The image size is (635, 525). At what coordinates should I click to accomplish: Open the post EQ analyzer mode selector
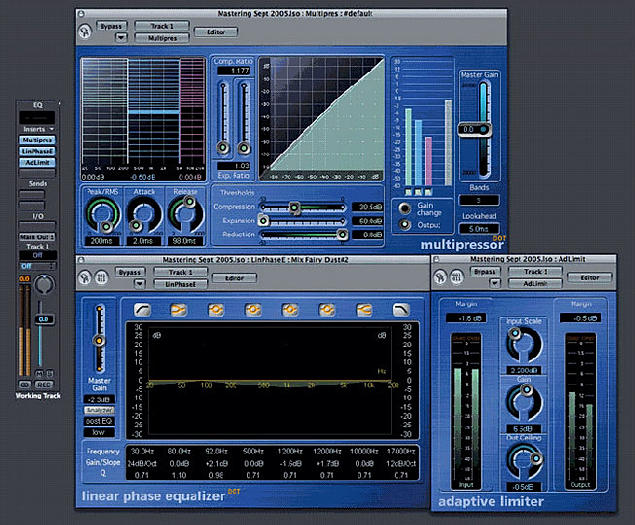(99, 421)
